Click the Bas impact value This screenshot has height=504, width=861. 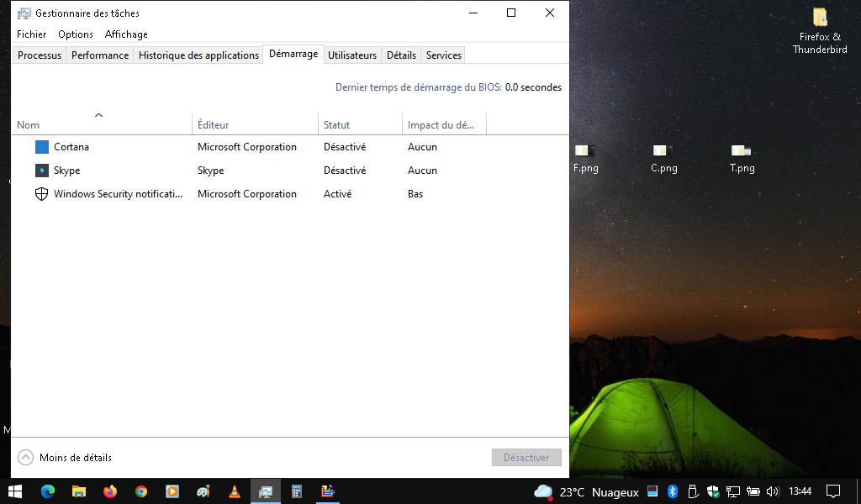pos(415,193)
